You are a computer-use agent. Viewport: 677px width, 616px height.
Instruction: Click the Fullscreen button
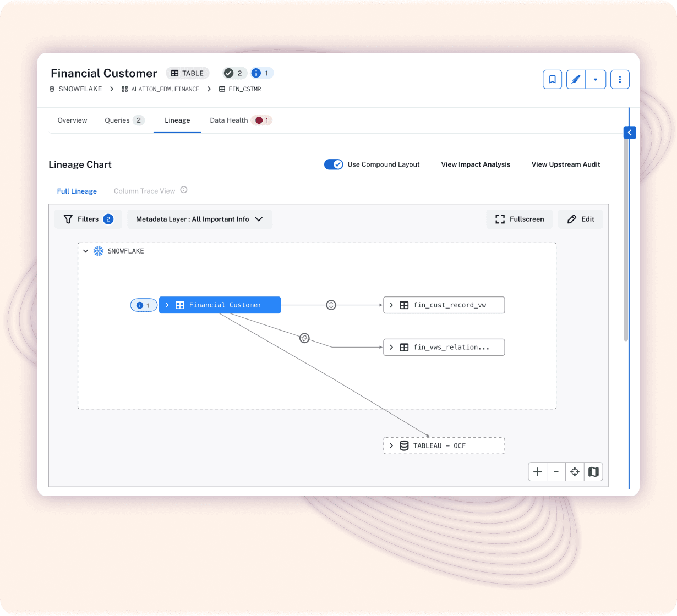pyautogui.click(x=519, y=219)
